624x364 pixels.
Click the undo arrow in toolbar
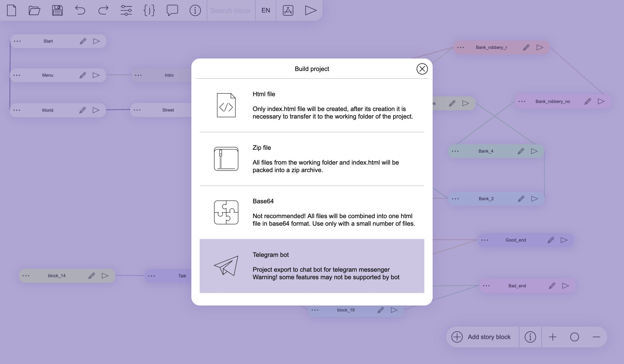click(x=80, y=10)
